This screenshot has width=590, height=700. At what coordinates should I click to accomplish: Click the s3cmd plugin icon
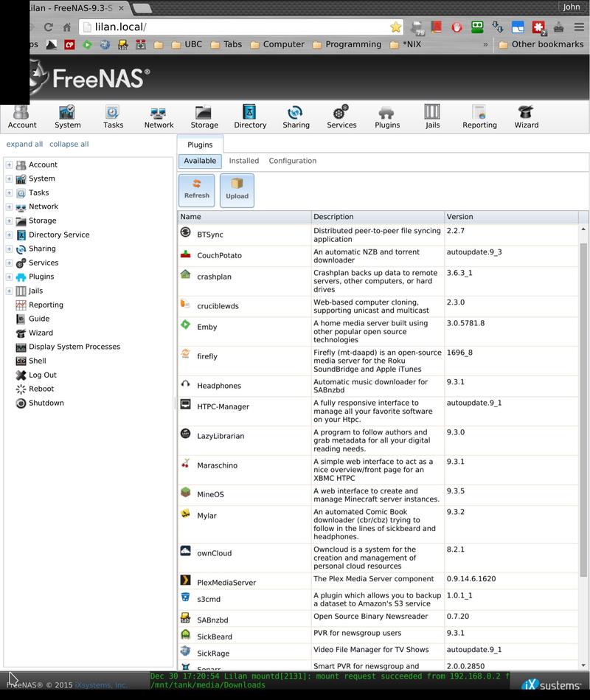(x=185, y=597)
